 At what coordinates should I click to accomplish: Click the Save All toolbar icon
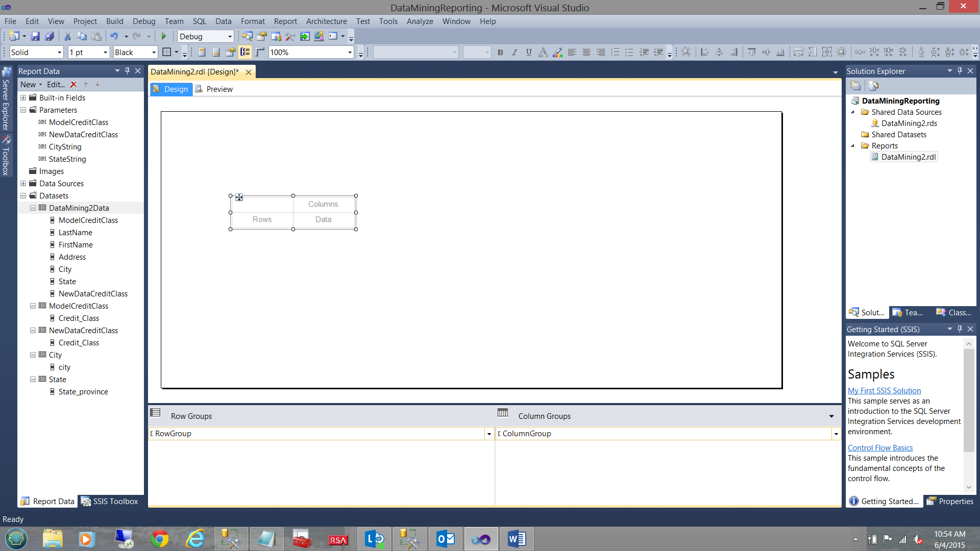(x=50, y=36)
